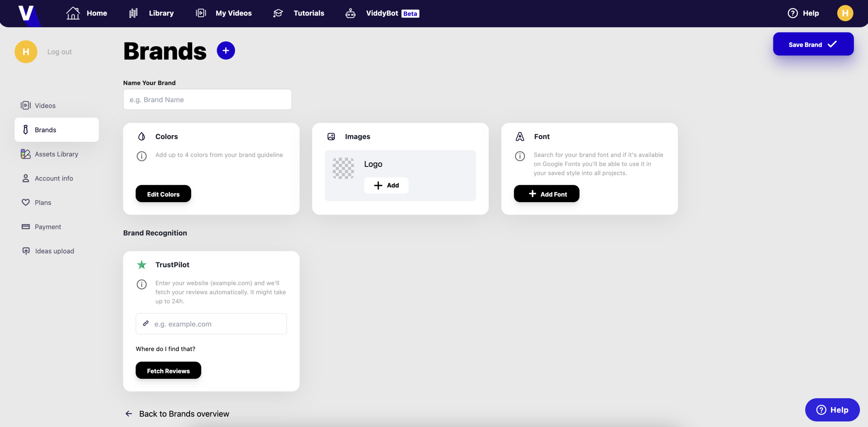Viewport: 868px width, 427px height.
Task: Open floating Help chat button
Action: (x=832, y=410)
